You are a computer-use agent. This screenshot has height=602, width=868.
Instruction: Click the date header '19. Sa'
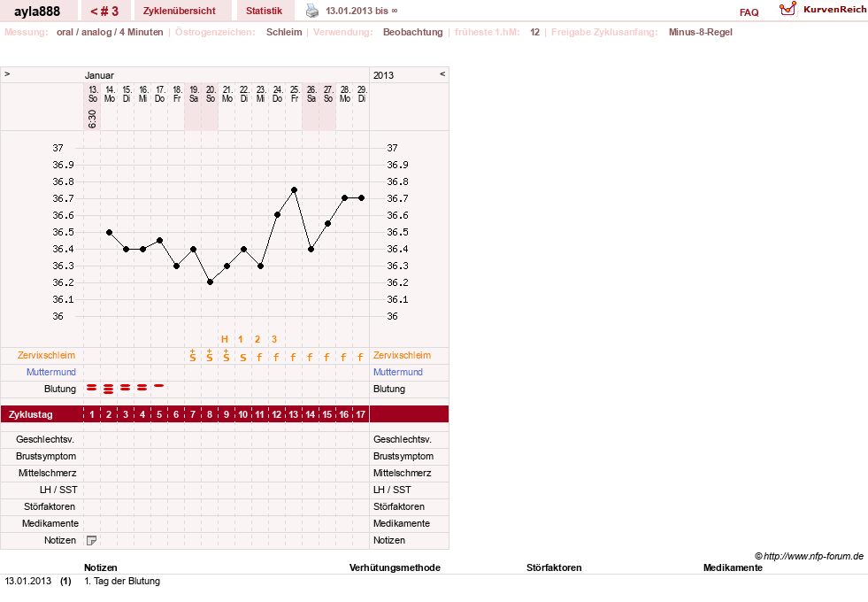click(x=193, y=94)
